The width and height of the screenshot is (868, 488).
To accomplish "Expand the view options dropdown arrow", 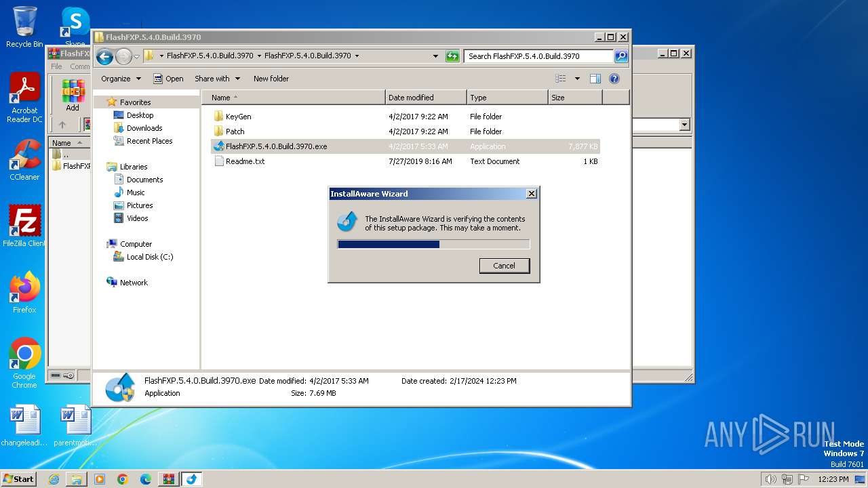I will [577, 79].
